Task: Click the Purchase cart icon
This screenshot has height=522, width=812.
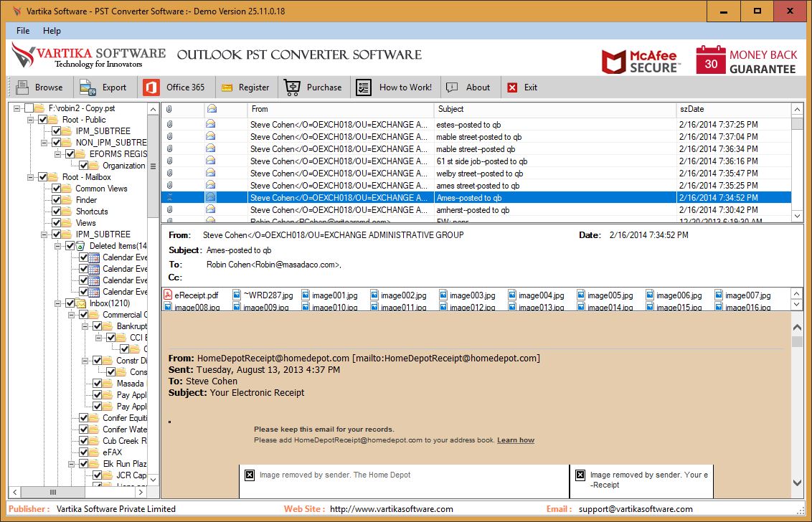Action: click(x=292, y=87)
